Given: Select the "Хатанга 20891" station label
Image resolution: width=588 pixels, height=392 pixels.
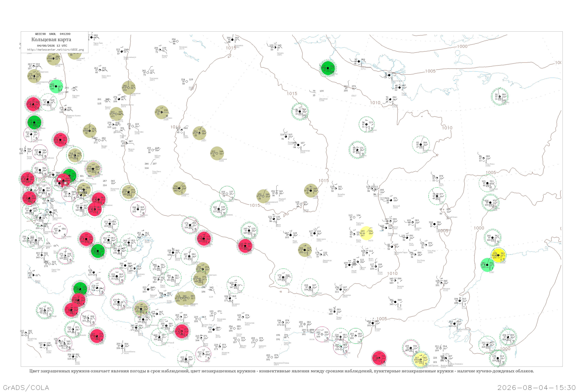Looking at the screenshot, I should 280,54.
